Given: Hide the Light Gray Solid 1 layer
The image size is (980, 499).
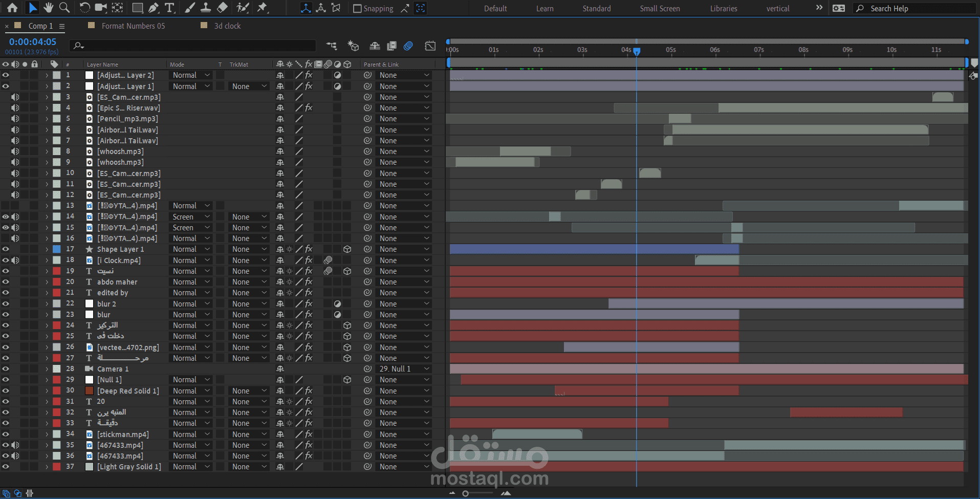Looking at the screenshot, I should [x=6, y=467].
